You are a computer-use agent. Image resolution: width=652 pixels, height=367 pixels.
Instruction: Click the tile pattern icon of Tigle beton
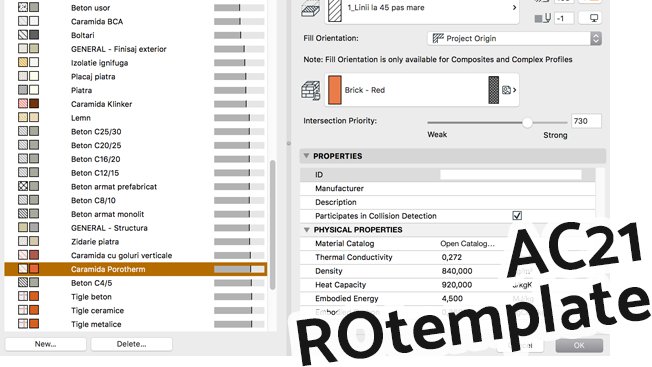point(23,296)
